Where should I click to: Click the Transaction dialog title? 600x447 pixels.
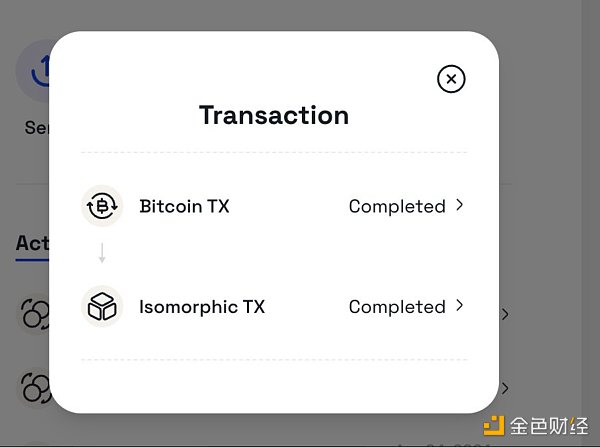(x=274, y=115)
